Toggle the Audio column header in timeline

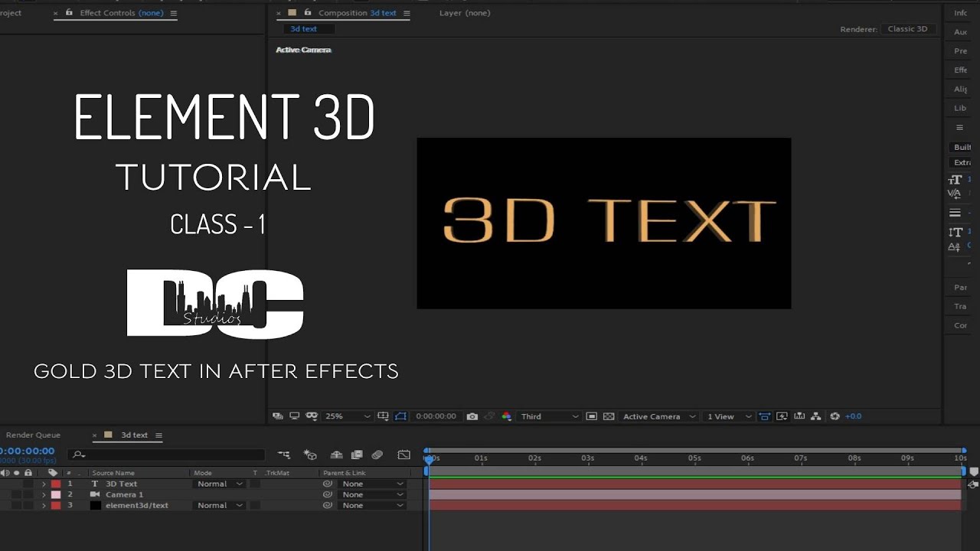coord(6,473)
